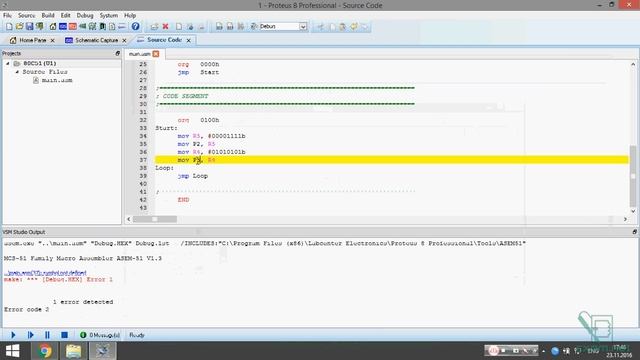The image size is (640, 360).
Task: Click the editor scroll-right arrow
Action: [625, 219]
